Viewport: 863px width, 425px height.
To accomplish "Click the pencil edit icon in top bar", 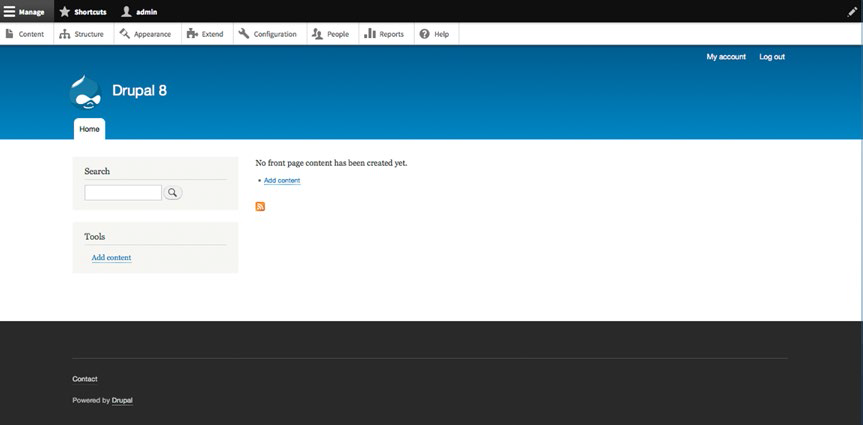I will pos(852,12).
